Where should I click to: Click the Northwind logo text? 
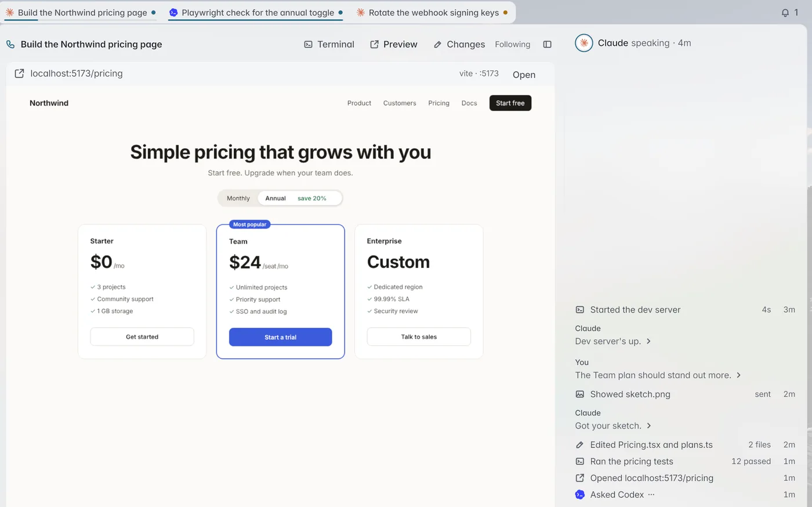pos(49,103)
